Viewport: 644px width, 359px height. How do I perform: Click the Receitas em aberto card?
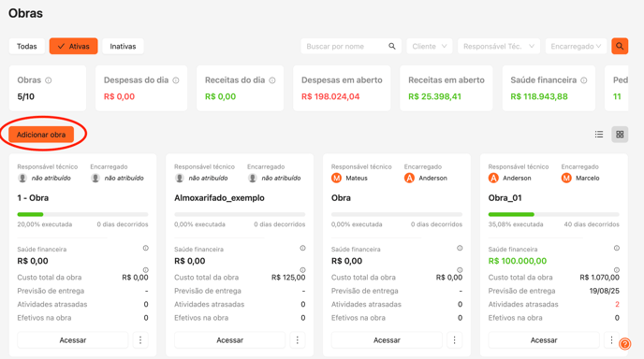click(x=446, y=88)
